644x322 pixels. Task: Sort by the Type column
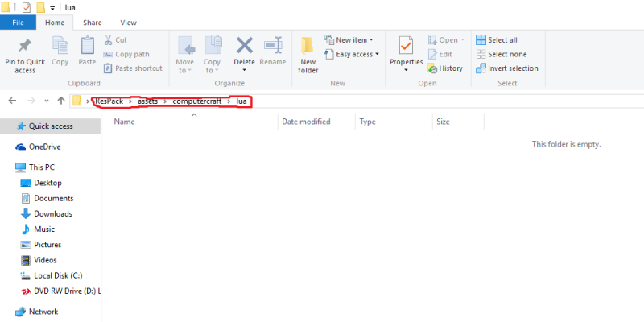click(x=367, y=122)
